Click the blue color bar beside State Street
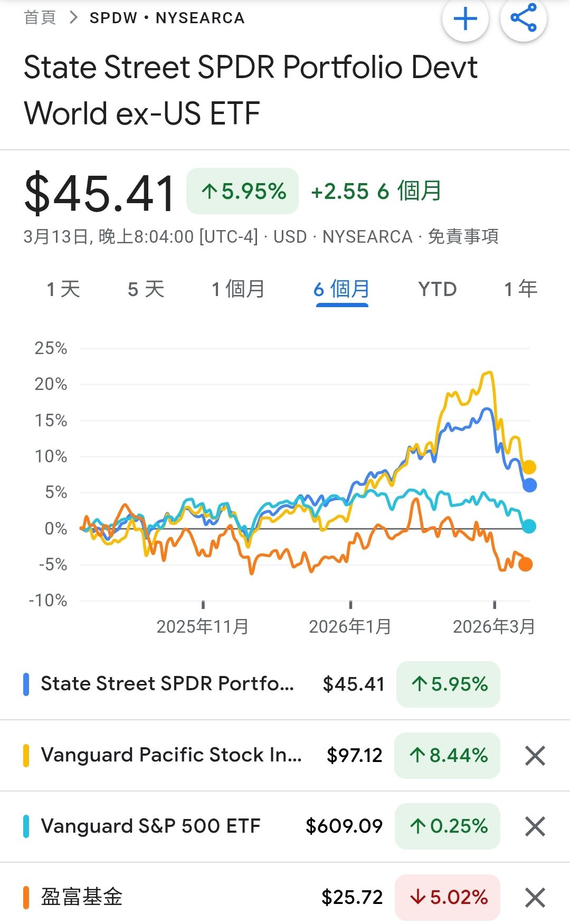The width and height of the screenshot is (570, 924). pos(26,684)
